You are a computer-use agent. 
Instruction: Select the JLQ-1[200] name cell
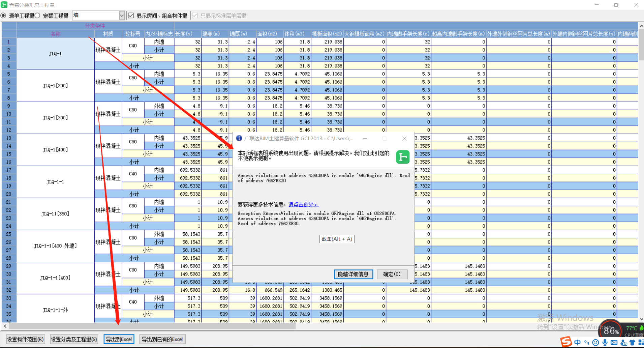coord(55,86)
